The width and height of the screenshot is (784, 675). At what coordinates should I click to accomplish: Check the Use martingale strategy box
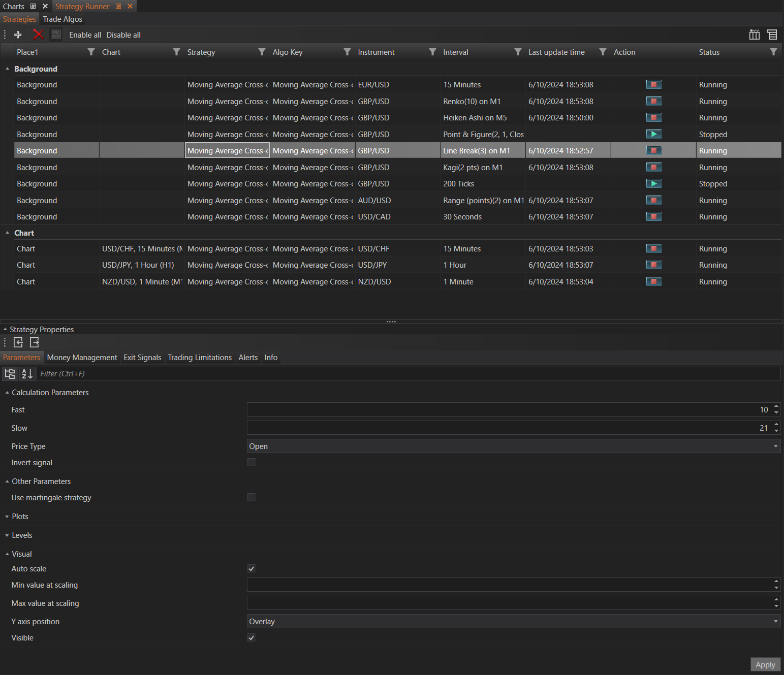tap(252, 498)
